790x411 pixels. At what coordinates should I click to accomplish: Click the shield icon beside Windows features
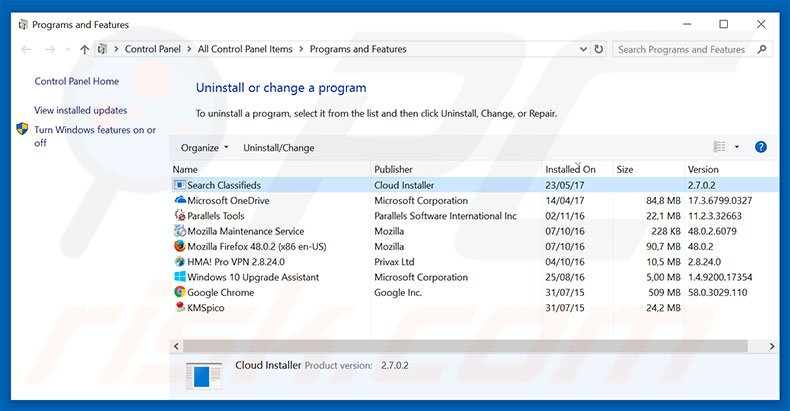coord(22,129)
